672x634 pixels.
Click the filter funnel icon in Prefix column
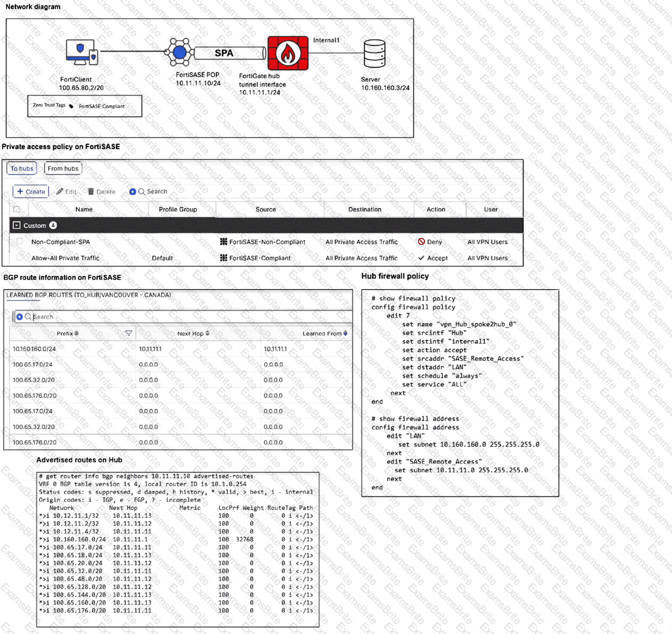point(128,333)
